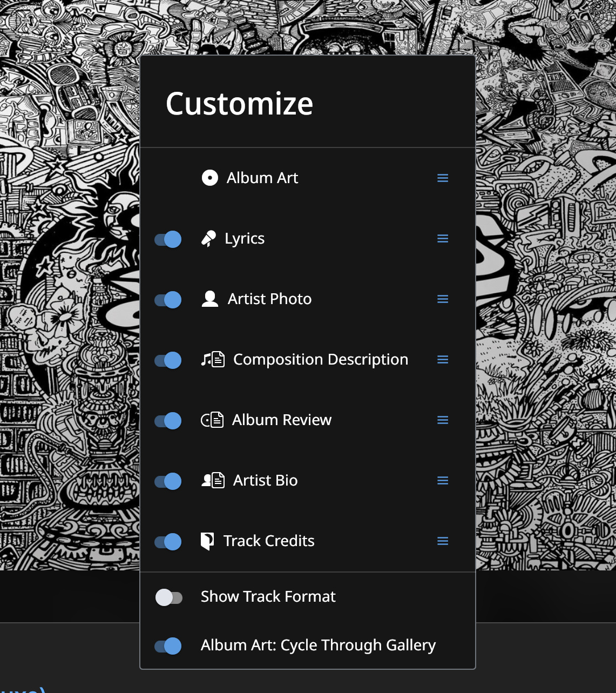Click the Customize panel heading
The height and width of the screenshot is (693, 616).
(x=239, y=103)
